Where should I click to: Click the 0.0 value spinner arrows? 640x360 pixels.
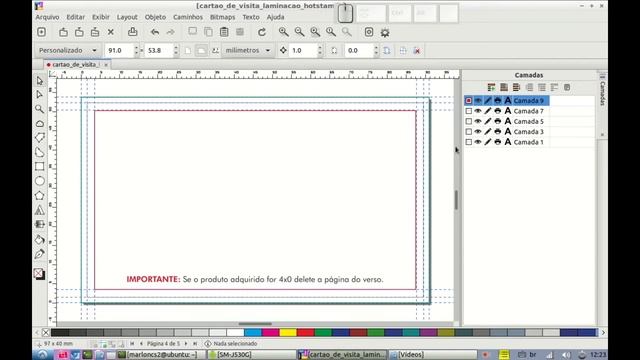pyautogui.click(x=376, y=50)
